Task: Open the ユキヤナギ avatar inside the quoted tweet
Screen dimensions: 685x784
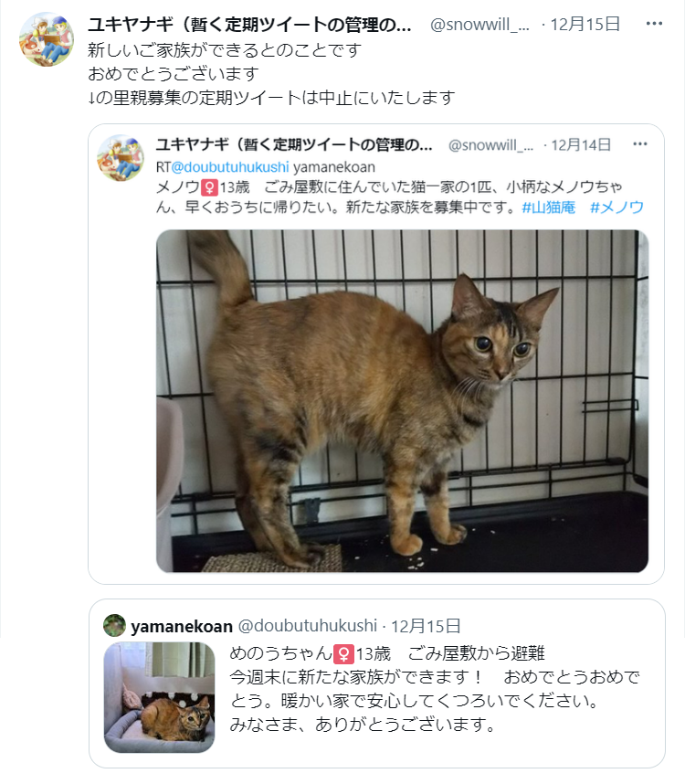Action: [x=121, y=157]
